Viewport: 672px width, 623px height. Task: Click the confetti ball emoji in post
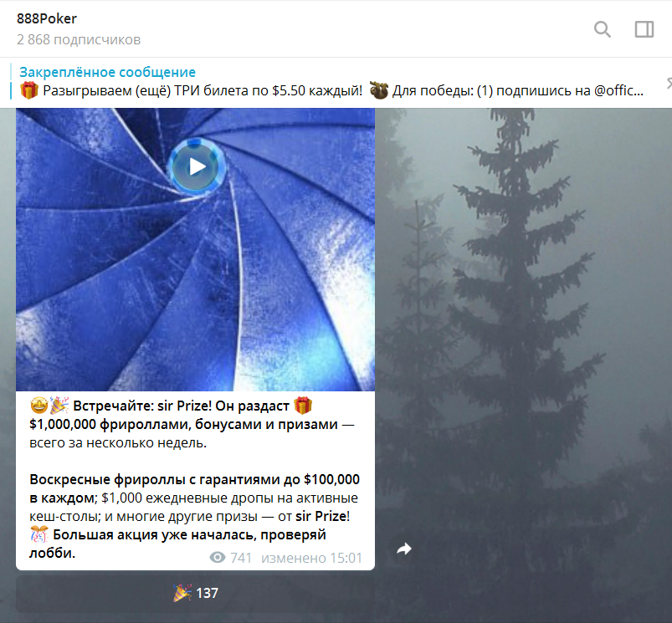(x=39, y=534)
